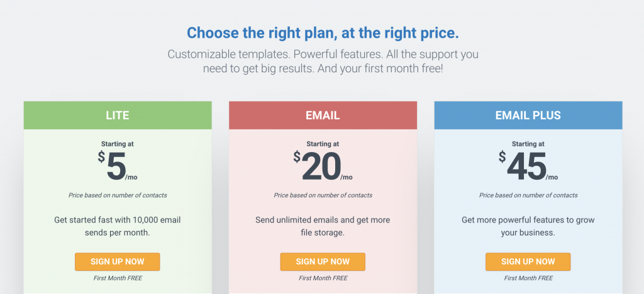Click the 'Choose the right plan' heading
This screenshot has width=644, height=294.
click(x=323, y=33)
